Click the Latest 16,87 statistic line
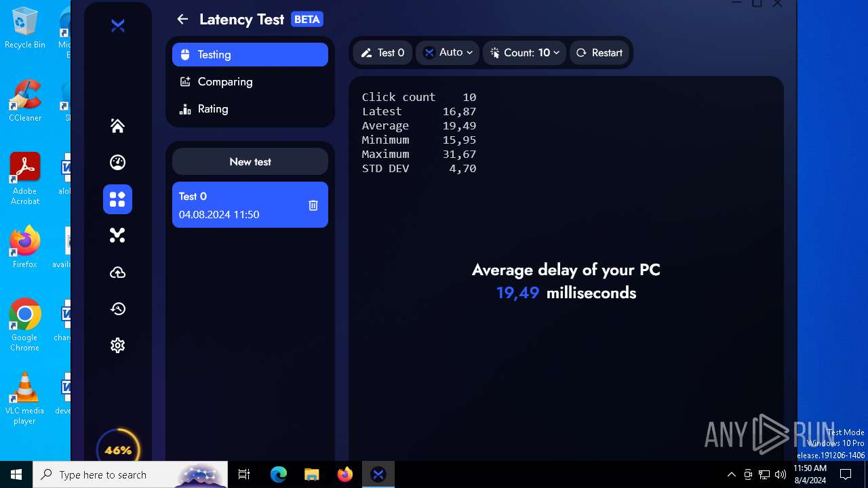This screenshot has height=488, width=868. coord(419,112)
